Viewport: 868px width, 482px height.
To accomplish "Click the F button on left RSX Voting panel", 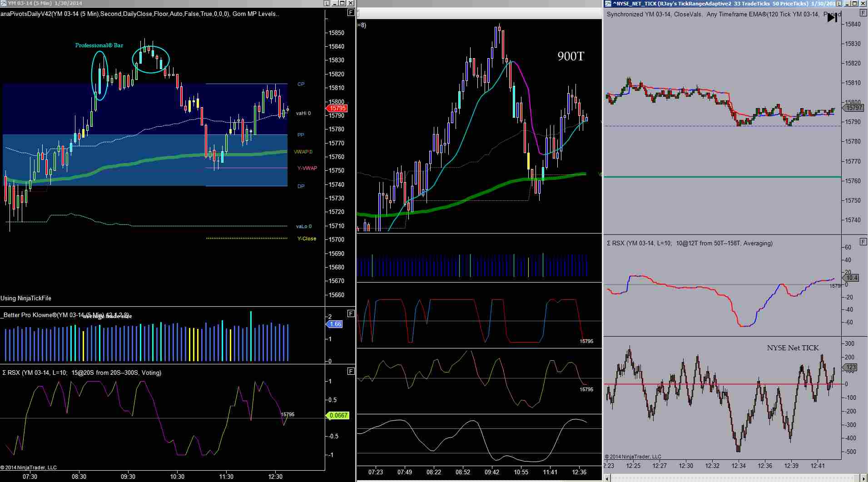I will [351, 371].
